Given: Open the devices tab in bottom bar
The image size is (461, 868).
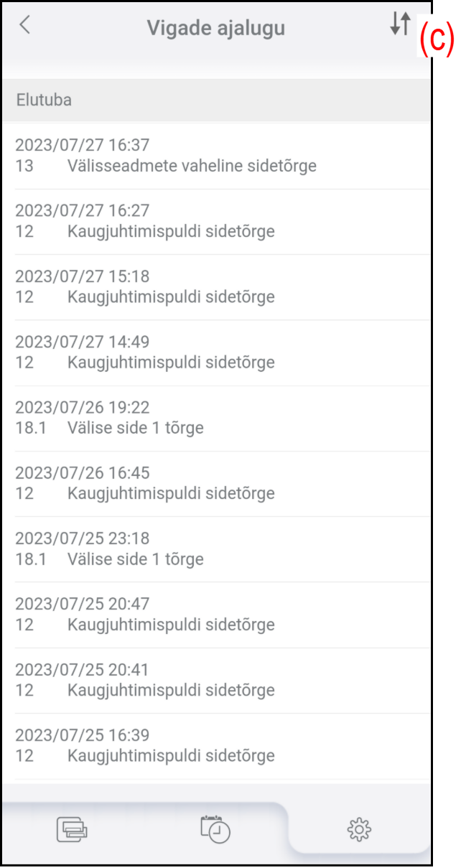Looking at the screenshot, I should (x=72, y=830).
